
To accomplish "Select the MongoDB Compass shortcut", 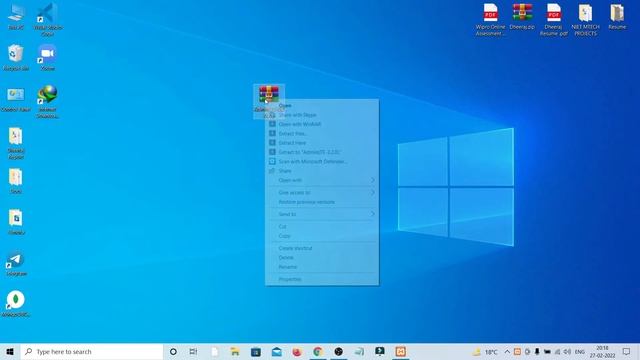I will click(16, 304).
